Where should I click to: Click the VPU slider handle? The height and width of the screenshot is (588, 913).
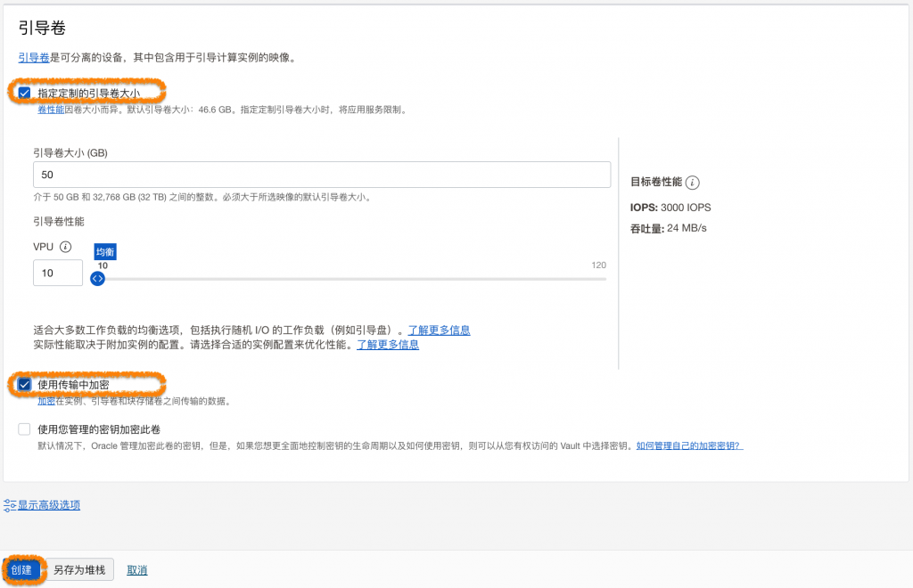click(x=98, y=279)
